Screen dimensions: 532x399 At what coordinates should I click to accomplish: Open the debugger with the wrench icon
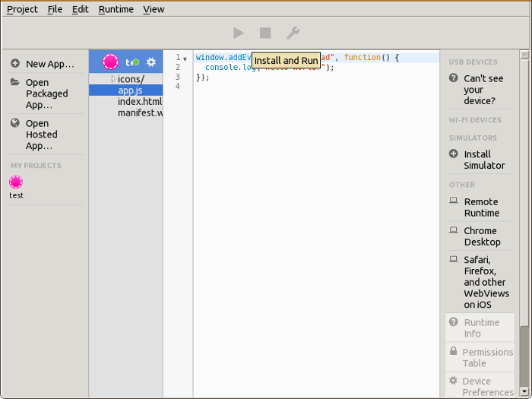click(x=293, y=33)
